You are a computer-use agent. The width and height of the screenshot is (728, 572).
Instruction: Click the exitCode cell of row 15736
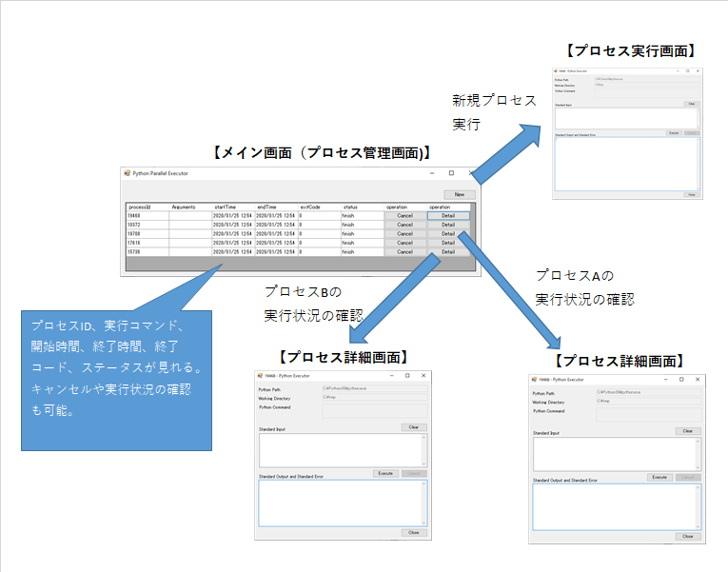tap(320, 251)
